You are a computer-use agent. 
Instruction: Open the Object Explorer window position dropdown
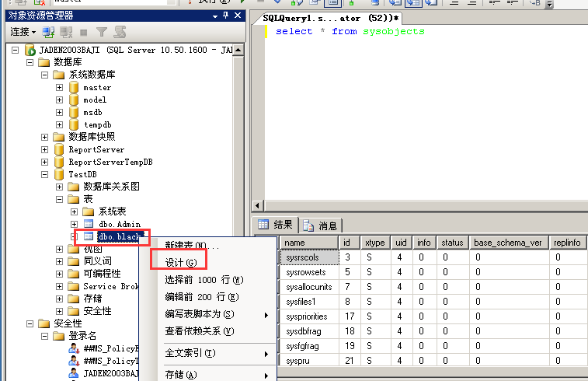coord(214,16)
